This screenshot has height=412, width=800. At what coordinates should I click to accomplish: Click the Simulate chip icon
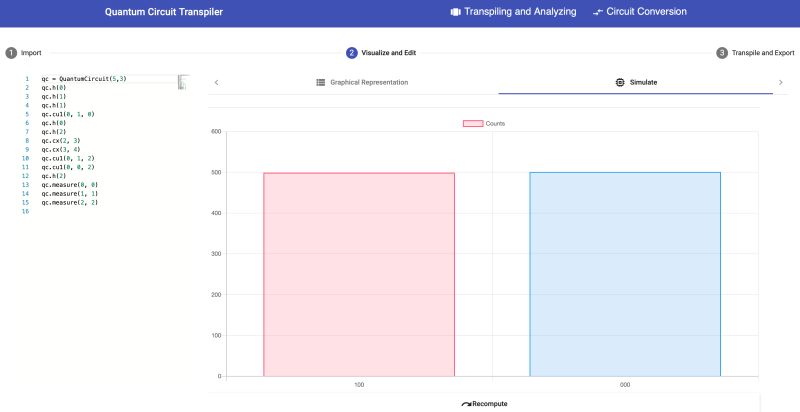coord(620,82)
